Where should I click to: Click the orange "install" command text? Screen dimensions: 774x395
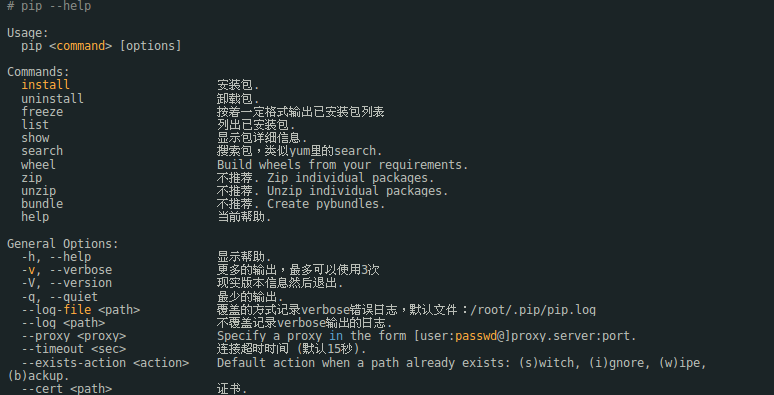(x=45, y=85)
